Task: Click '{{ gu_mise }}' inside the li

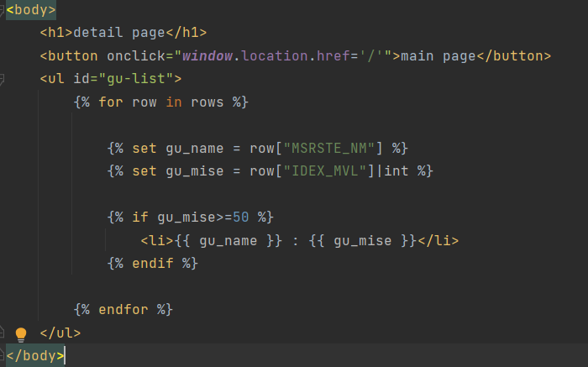Action: coord(362,240)
